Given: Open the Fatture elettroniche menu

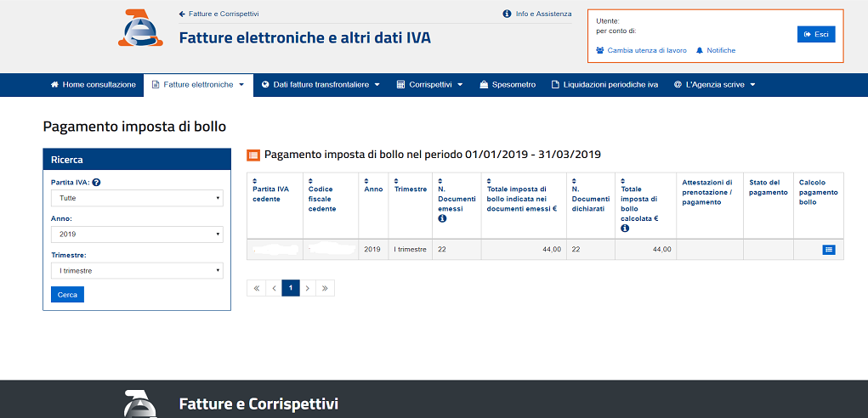Looking at the screenshot, I should pos(198,85).
